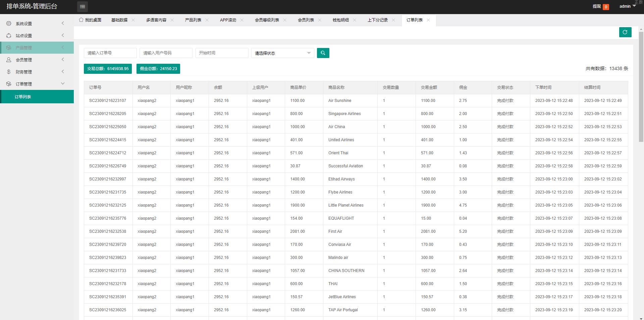
Task: Click the green search magnifier button
Action: click(x=323, y=53)
